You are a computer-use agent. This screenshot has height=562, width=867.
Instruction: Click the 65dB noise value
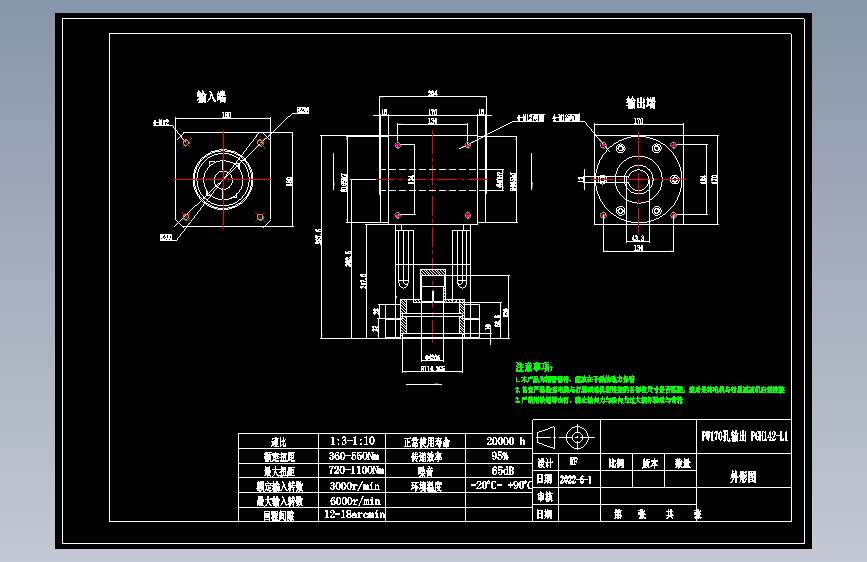pyautogui.click(x=503, y=471)
